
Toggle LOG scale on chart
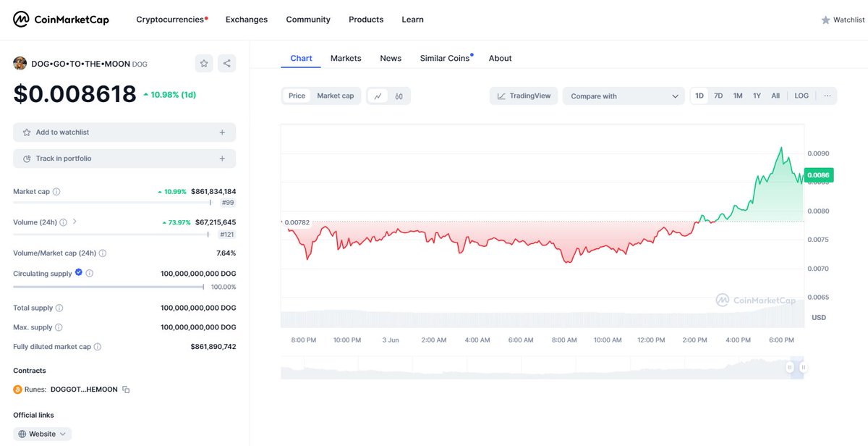[801, 96]
